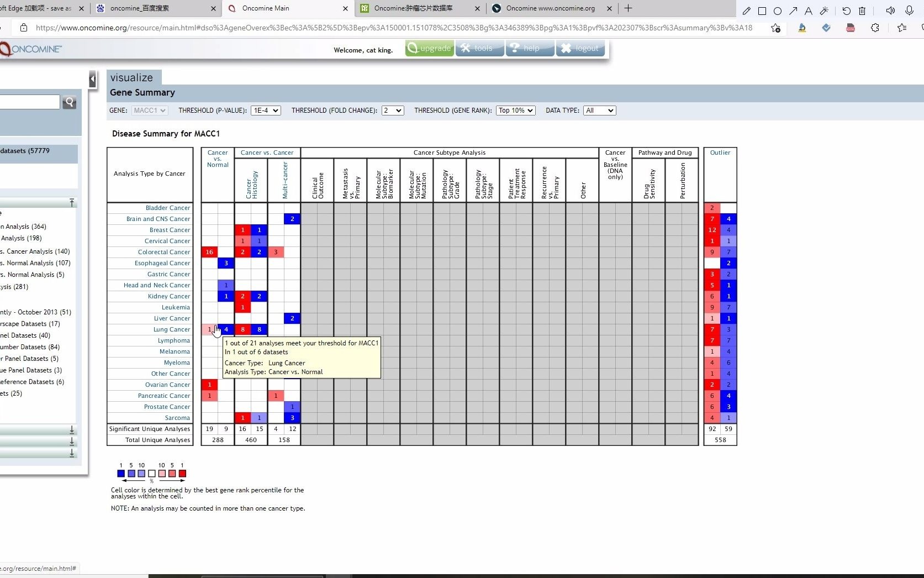Open the P-VALUE threshold dropdown
Image resolution: width=924 pixels, height=578 pixels.
click(x=266, y=111)
